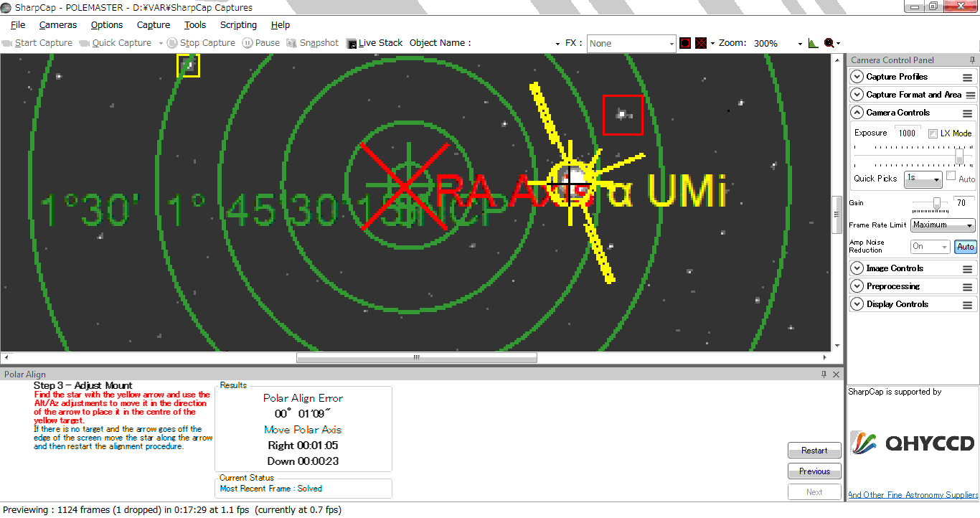
Task: Toggle the red crosshair overlay icon
Action: coord(701,43)
